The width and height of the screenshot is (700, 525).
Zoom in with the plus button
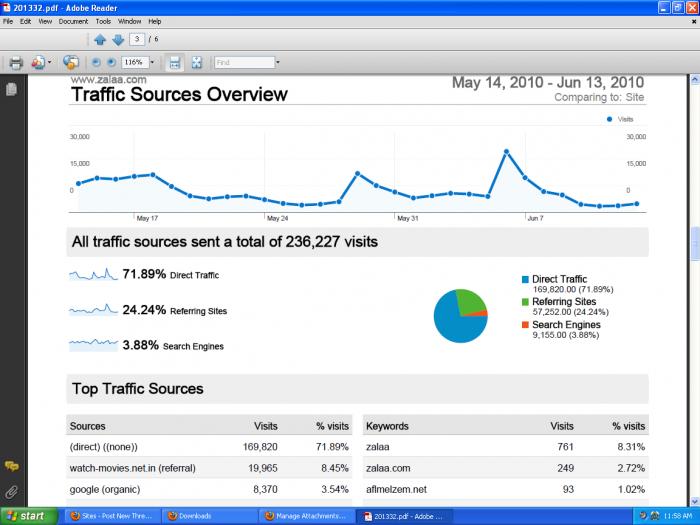point(112,62)
